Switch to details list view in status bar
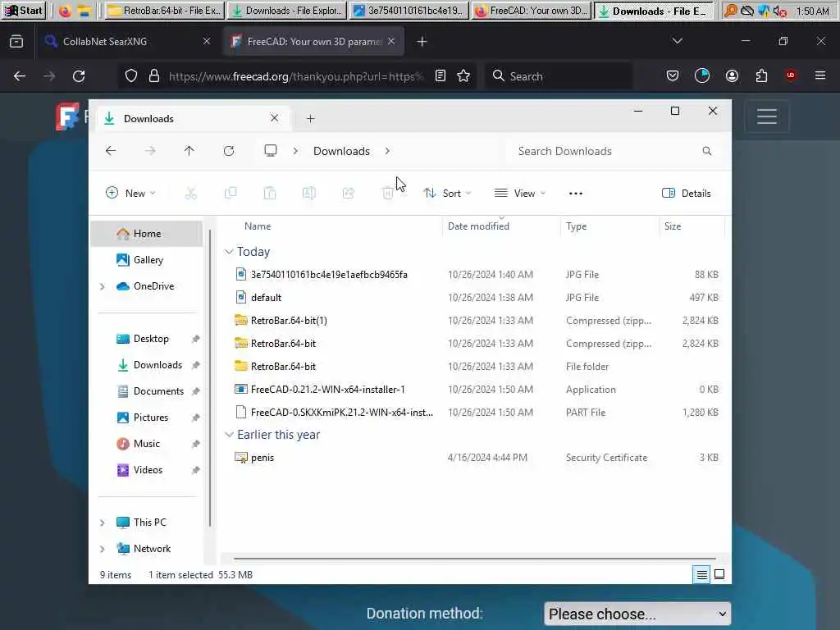 (701, 574)
